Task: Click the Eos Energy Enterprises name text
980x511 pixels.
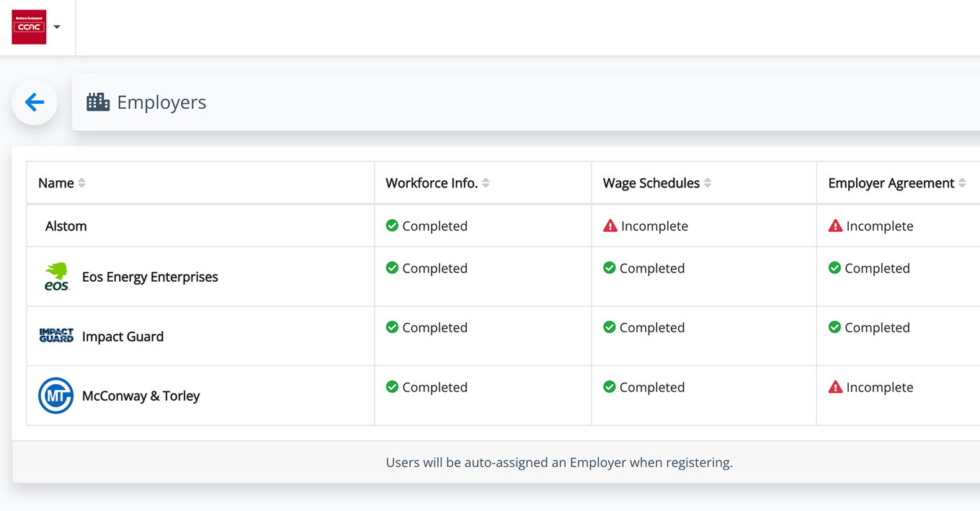Action: click(x=150, y=276)
